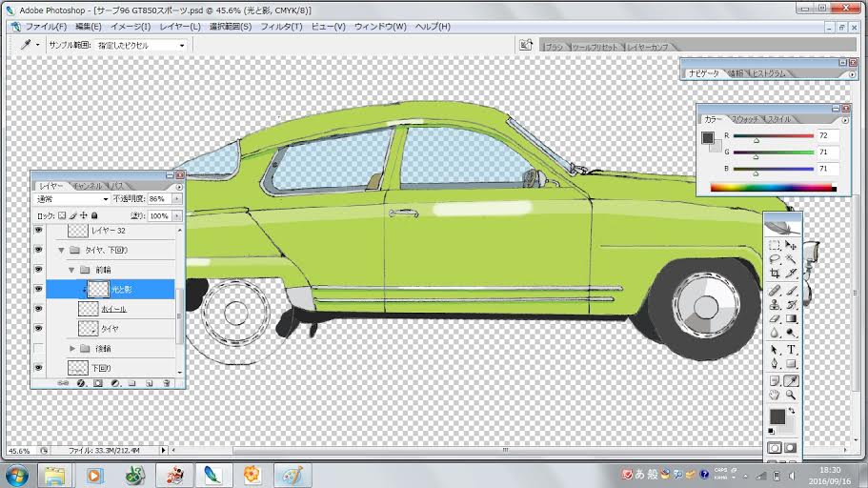Viewport: 868px width, 488px height.
Task: Reset default foreground and background colors
Action: pyautogui.click(x=771, y=431)
